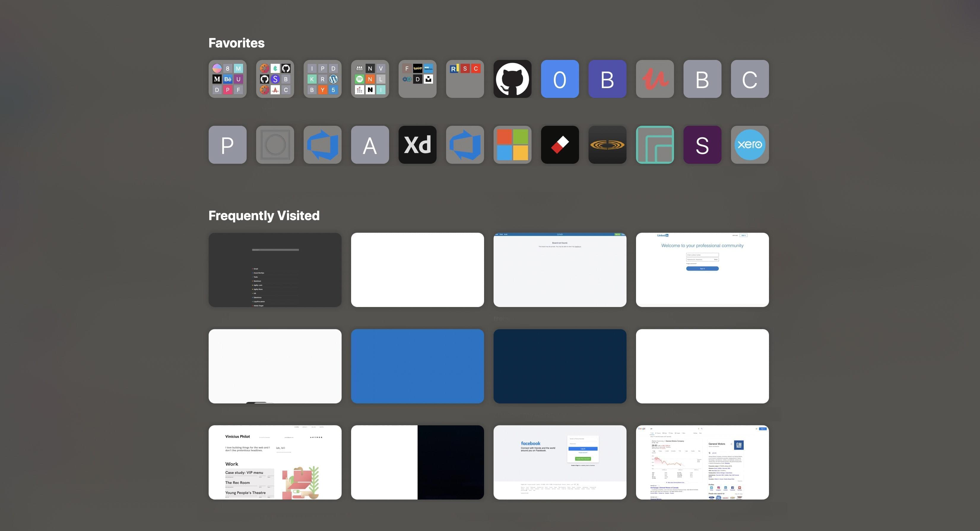This screenshot has width=980, height=531.
Task: Open the dark personal portfolio thumbnail
Action: [275, 270]
